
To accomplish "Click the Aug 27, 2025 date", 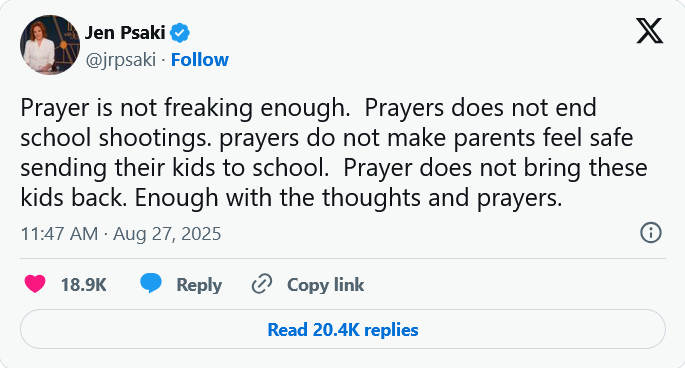I will [x=167, y=234].
